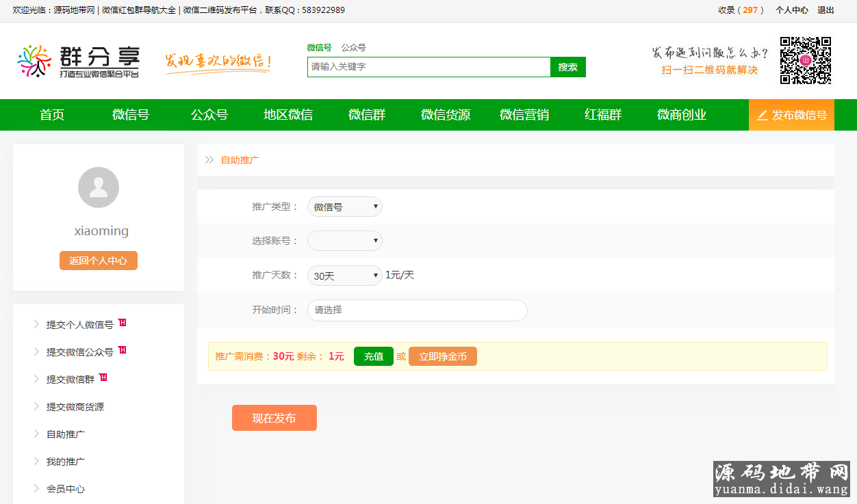Expand the 推广天数 dropdown showing 30天

click(344, 276)
